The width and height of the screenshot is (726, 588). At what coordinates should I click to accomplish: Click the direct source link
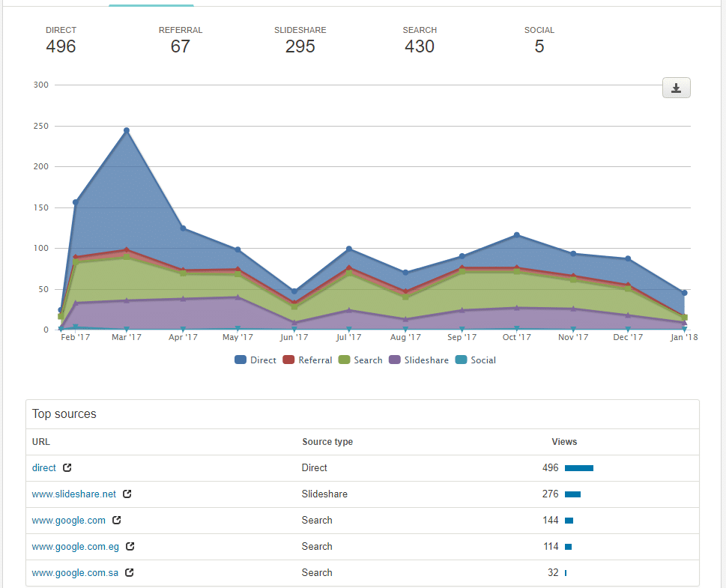pyautogui.click(x=43, y=467)
